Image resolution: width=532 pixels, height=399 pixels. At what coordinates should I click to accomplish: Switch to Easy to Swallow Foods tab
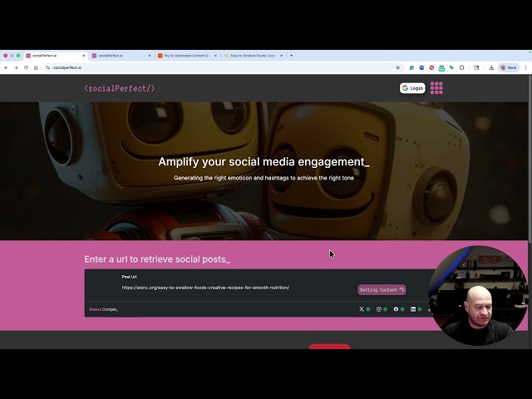pos(253,56)
